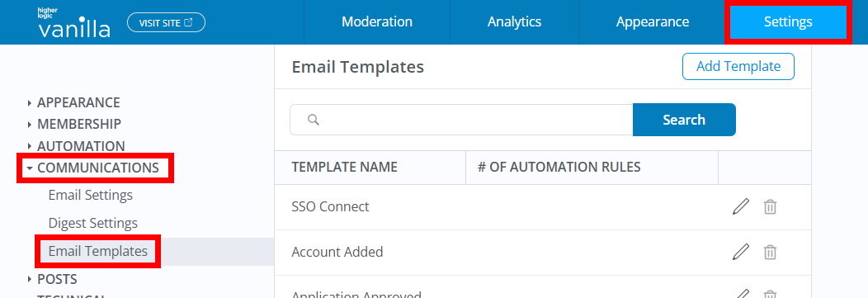Open Email Settings in sidebar
This screenshot has height=298, width=868.
(x=91, y=195)
